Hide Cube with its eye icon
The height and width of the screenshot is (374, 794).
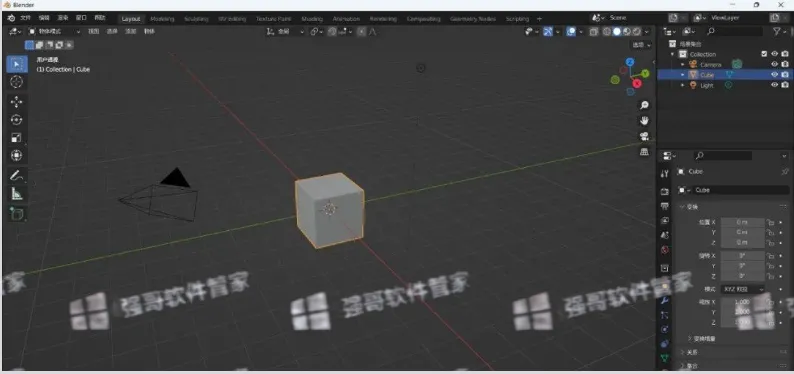774,74
